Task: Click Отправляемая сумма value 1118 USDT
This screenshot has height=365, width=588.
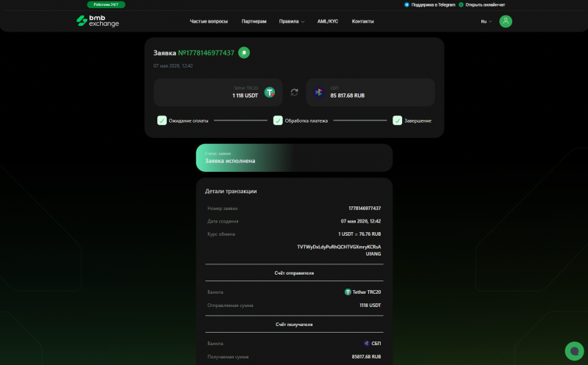Action: click(370, 306)
